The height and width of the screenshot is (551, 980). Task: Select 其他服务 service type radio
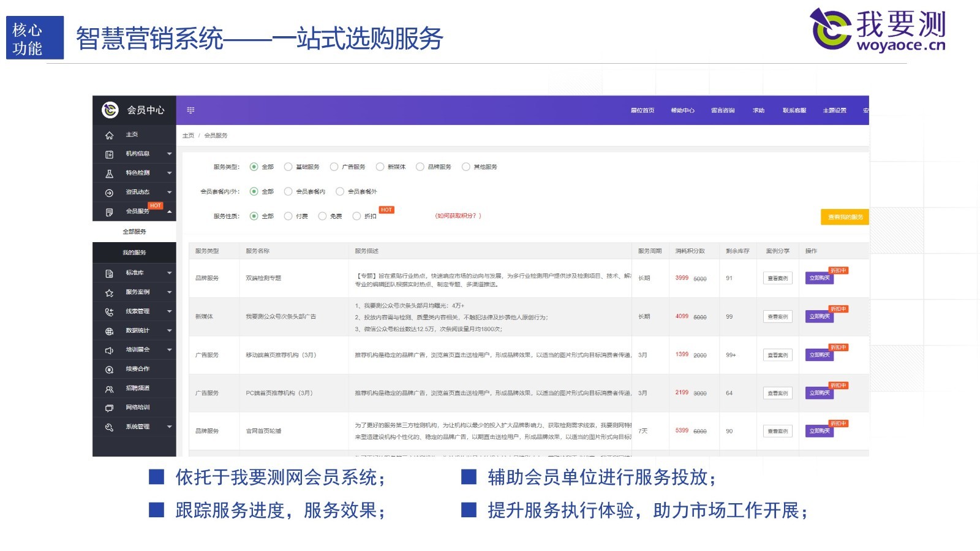[x=466, y=167]
